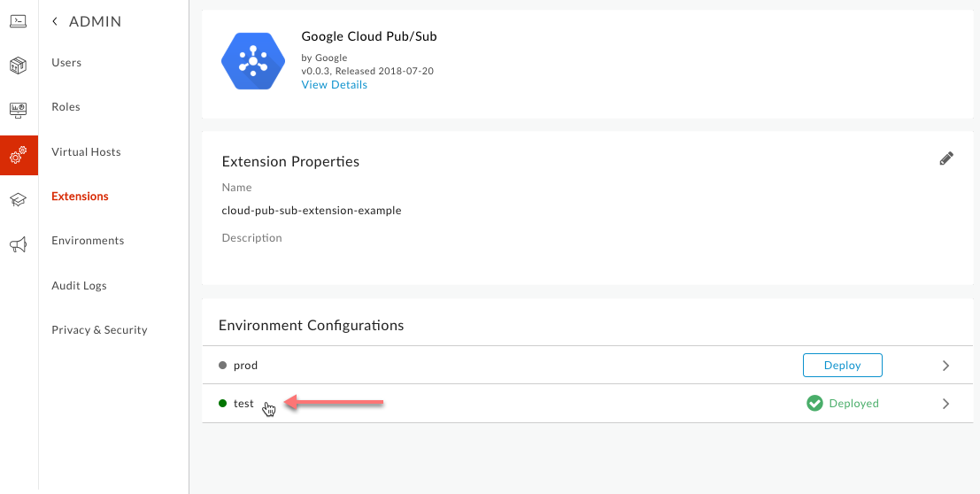Click the Google Cloud Pub/Sub hexagon logo
This screenshot has width=980, height=494.
point(252,62)
